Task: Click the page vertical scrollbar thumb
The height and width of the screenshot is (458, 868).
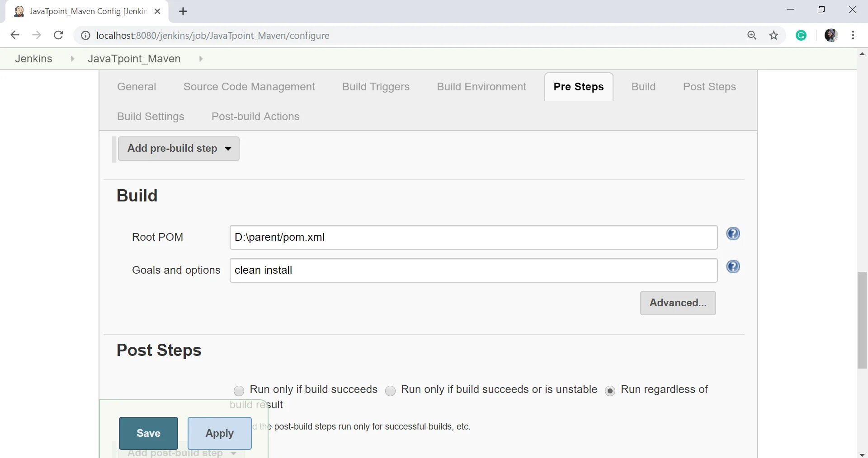Action: click(862, 320)
